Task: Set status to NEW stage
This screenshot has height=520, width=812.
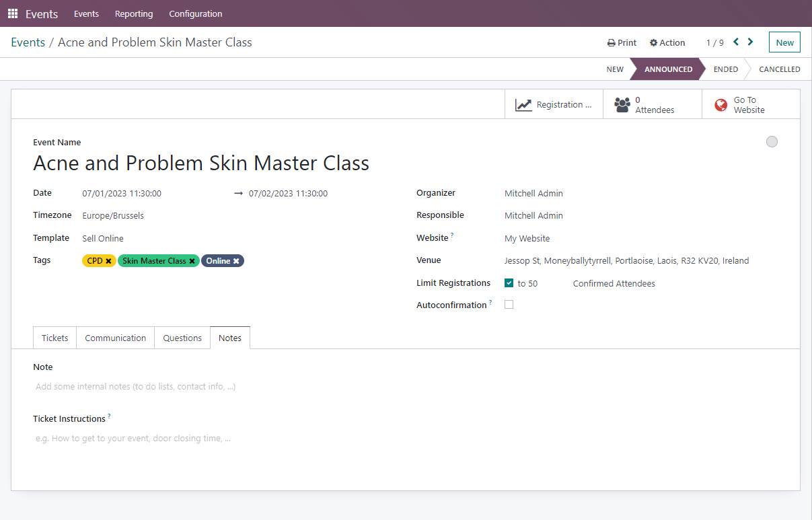Action: 615,69
